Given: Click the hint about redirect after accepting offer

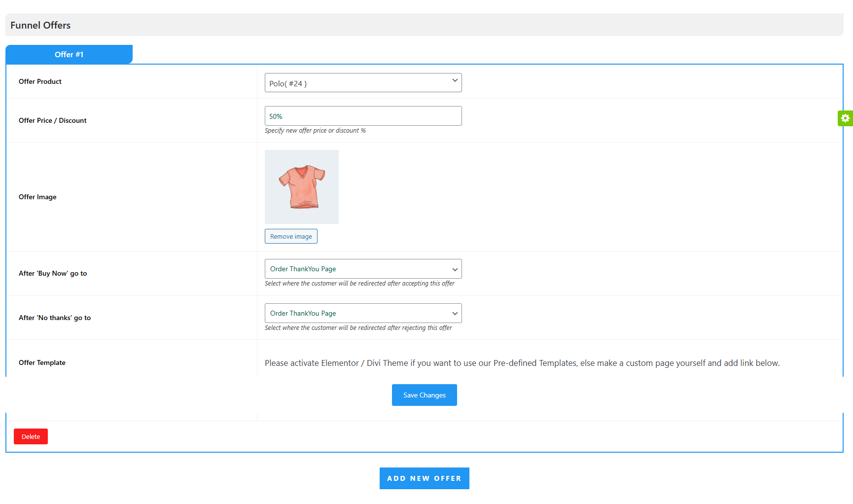Looking at the screenshot, I should (x=359, y=284).
